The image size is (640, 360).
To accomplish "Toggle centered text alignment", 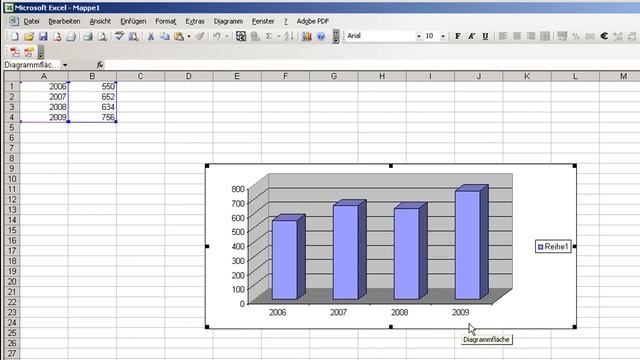I will coord(517,36).
